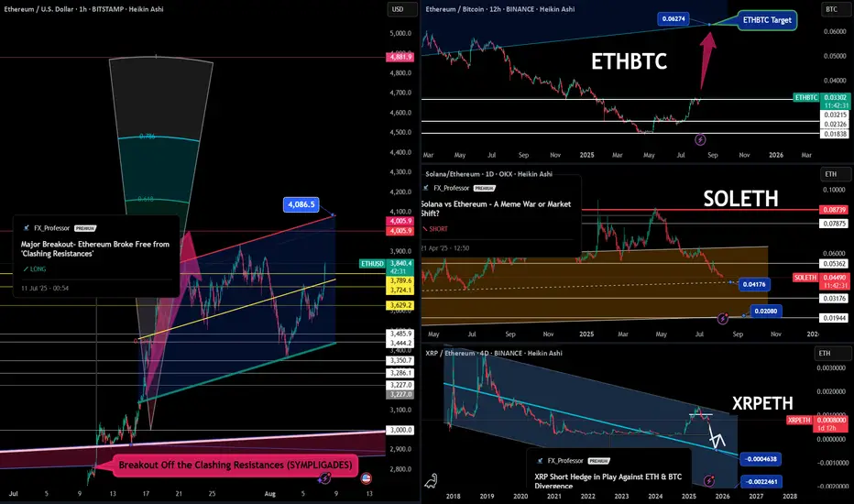The image size is (854, 504).
Task: Click the -0.0004638 price callout
Action: [761, 459]
